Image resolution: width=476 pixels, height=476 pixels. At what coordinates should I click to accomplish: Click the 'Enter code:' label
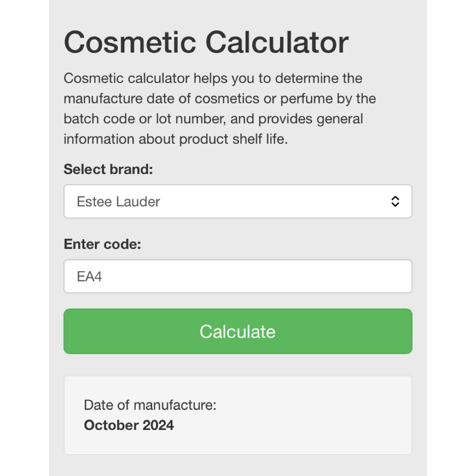[102, 244]
